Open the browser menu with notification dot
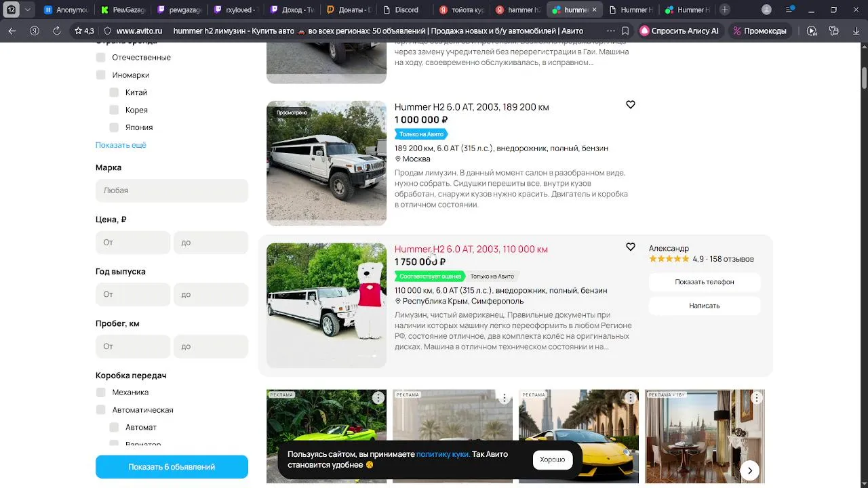The width and height of the screenshot is (868, 488). pyautogui.click(x=791, y=9)
